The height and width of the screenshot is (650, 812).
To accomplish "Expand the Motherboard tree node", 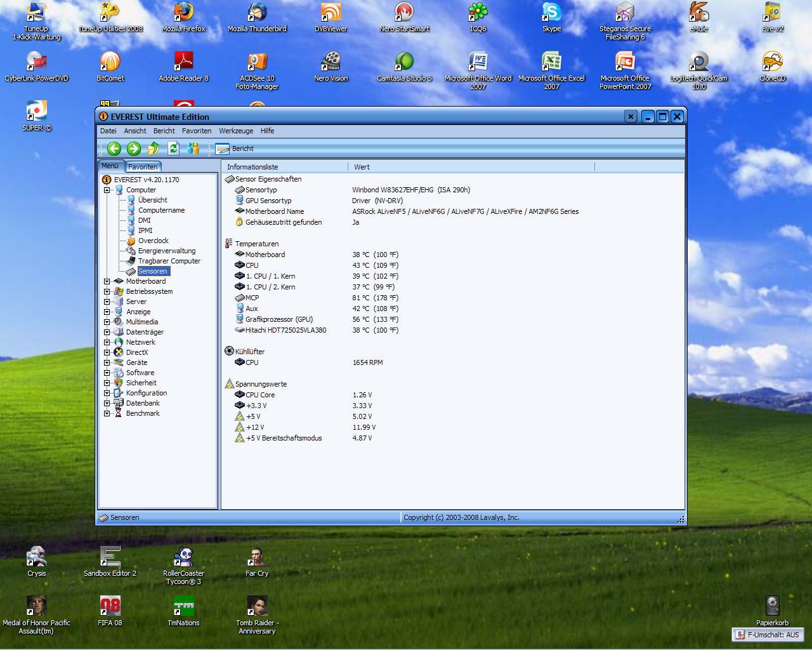I will tap(107, 281).
